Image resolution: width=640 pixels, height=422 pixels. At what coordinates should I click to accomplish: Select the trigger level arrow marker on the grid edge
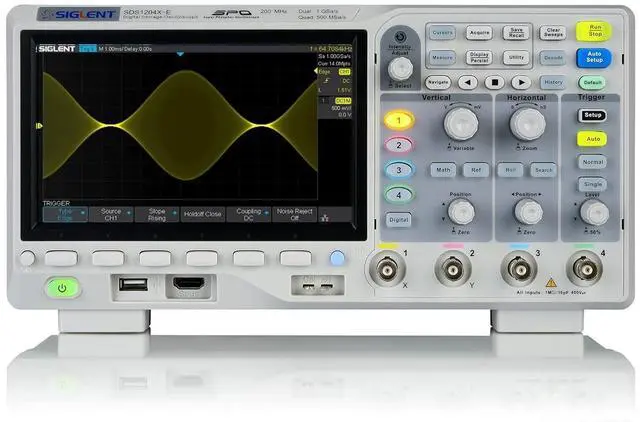[316, 71]
